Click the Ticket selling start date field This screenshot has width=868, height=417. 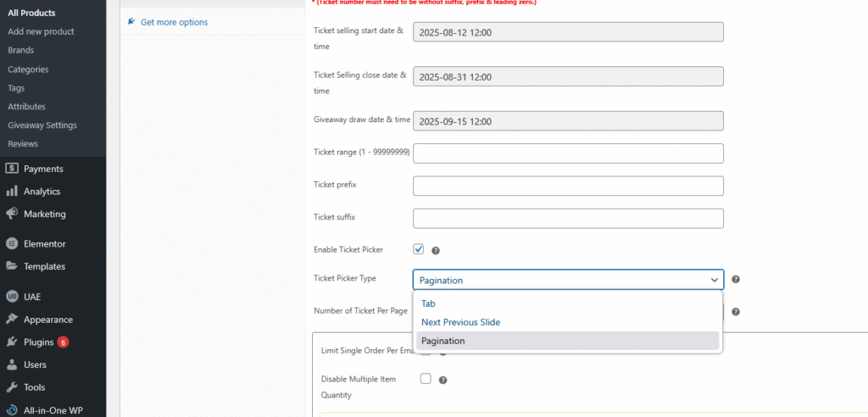(567, 32)
